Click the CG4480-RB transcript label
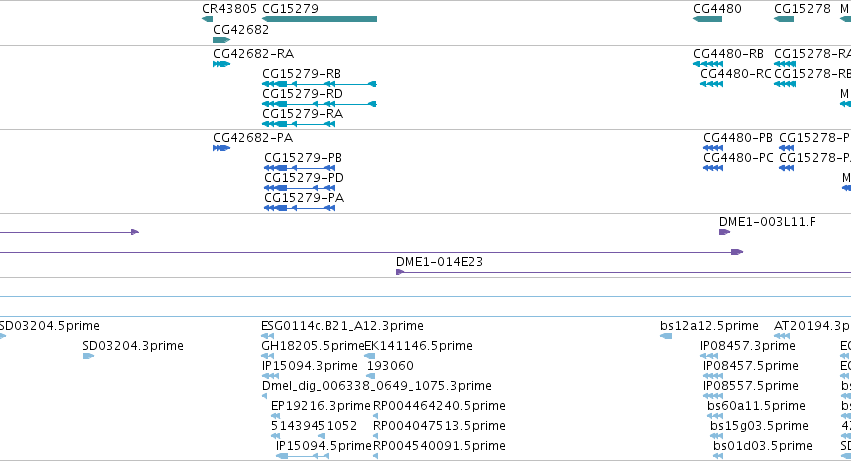 coord(728,54)
